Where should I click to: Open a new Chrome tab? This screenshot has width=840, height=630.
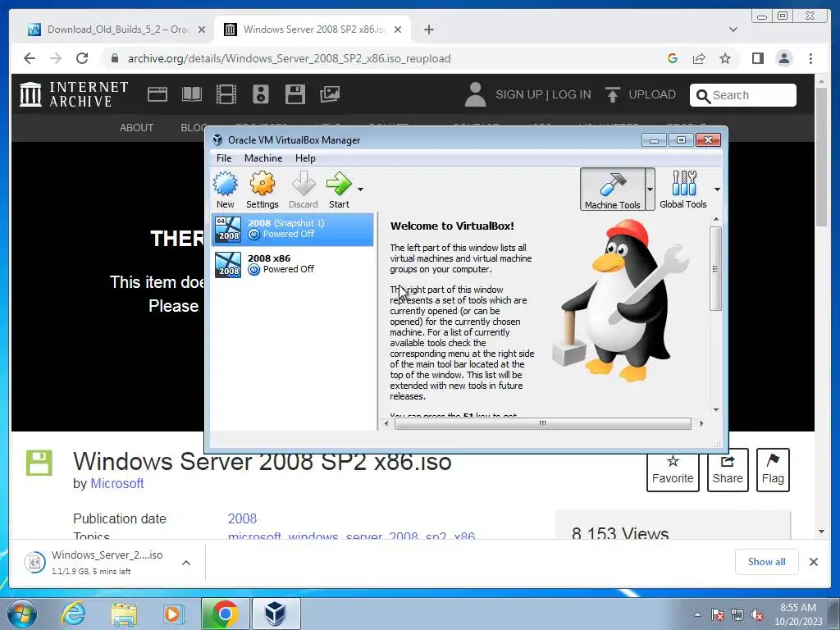pos(428,30)
